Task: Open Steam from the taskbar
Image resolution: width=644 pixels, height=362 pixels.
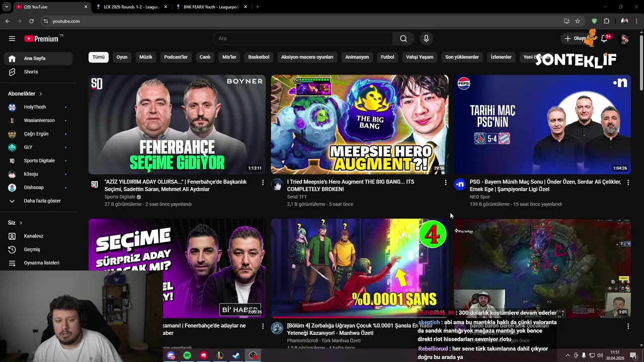Action: coord(236,355)
